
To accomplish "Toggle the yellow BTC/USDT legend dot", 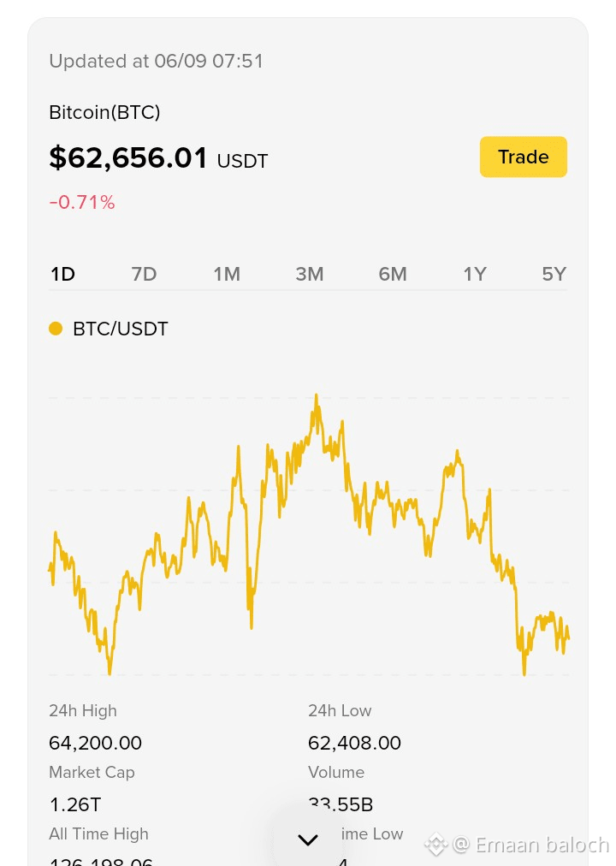I will 56,329.
